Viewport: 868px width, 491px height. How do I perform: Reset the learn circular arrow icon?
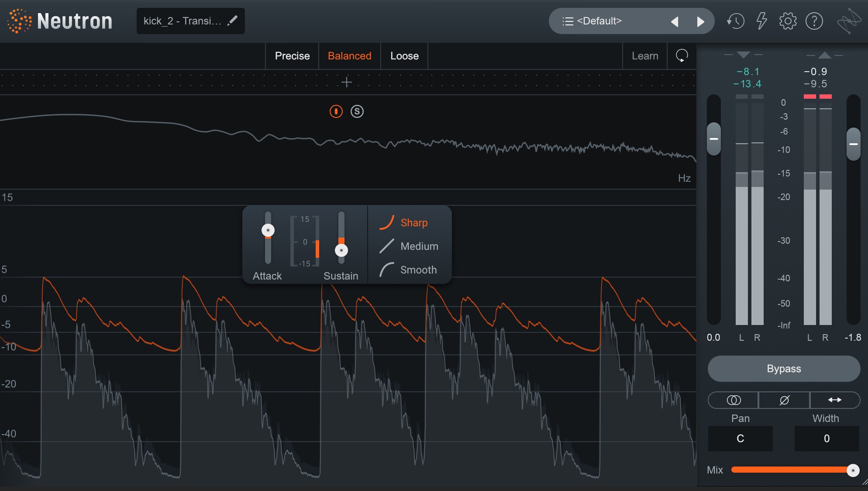(682, 56)
